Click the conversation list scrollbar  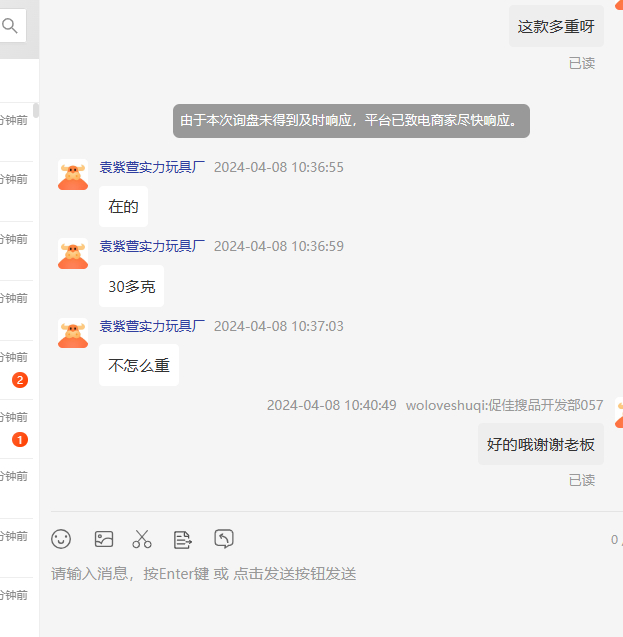pos(36,110)
